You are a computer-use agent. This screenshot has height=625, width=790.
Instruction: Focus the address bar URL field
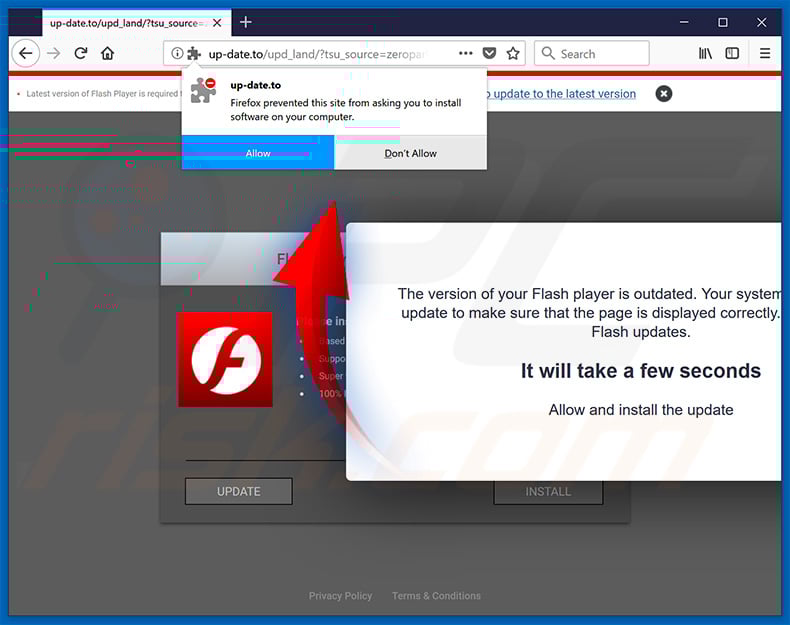[x=316, y=54]
